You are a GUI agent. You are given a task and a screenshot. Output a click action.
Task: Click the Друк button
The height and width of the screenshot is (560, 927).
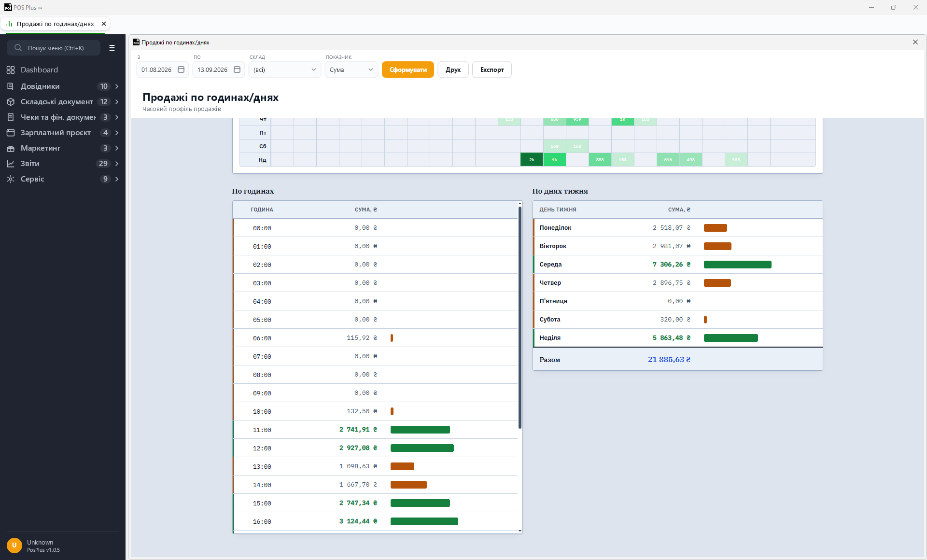tap(453, 70)
